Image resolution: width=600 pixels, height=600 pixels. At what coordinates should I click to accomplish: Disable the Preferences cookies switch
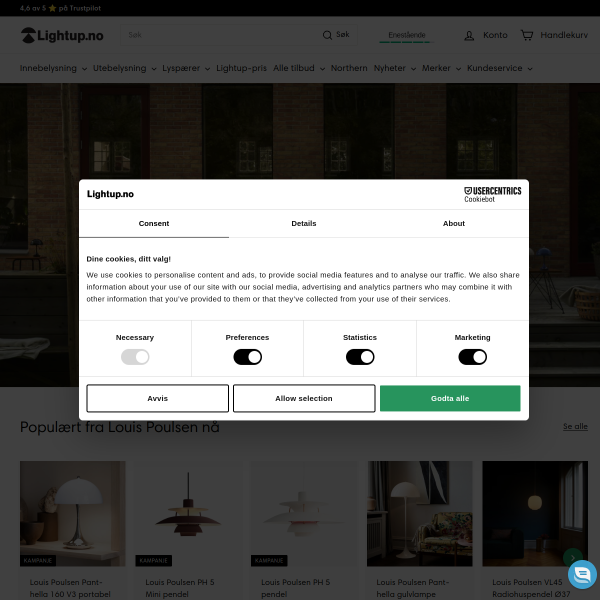(x=248, y=357)
